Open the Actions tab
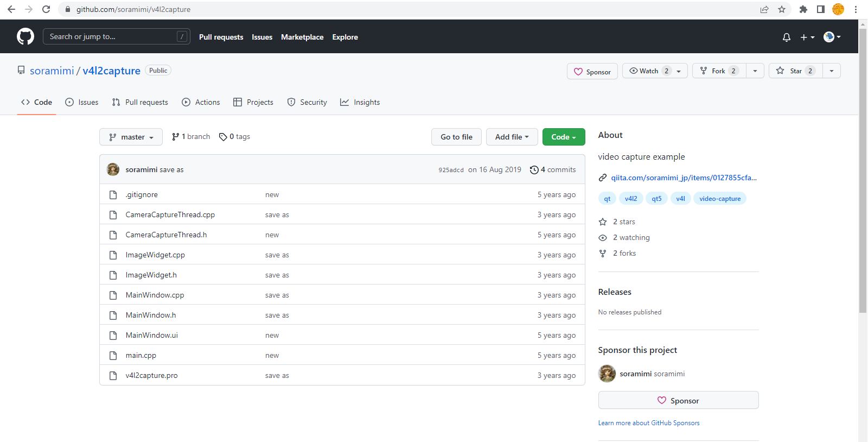This screenshot has height=442, width=868. (x=201, y=102)
